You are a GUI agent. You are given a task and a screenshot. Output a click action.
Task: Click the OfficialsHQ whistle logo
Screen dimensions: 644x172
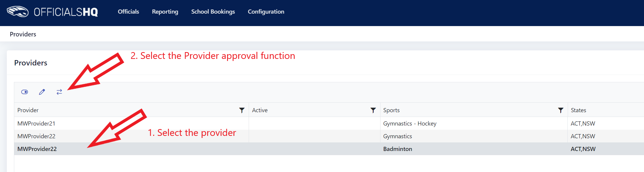(x=18, y=12)
